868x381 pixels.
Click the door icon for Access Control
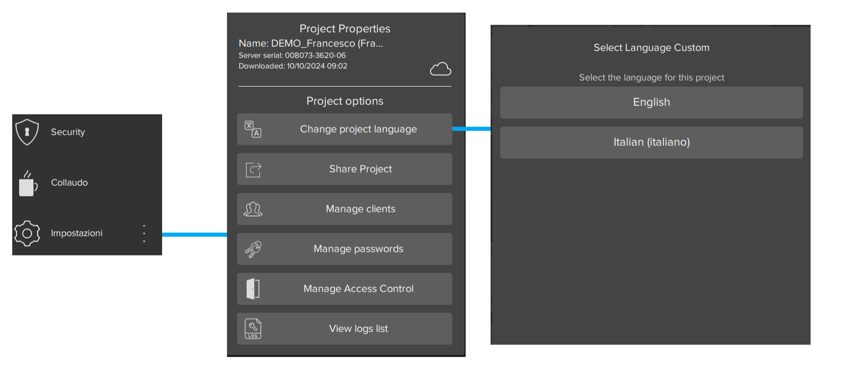(253, 289)
